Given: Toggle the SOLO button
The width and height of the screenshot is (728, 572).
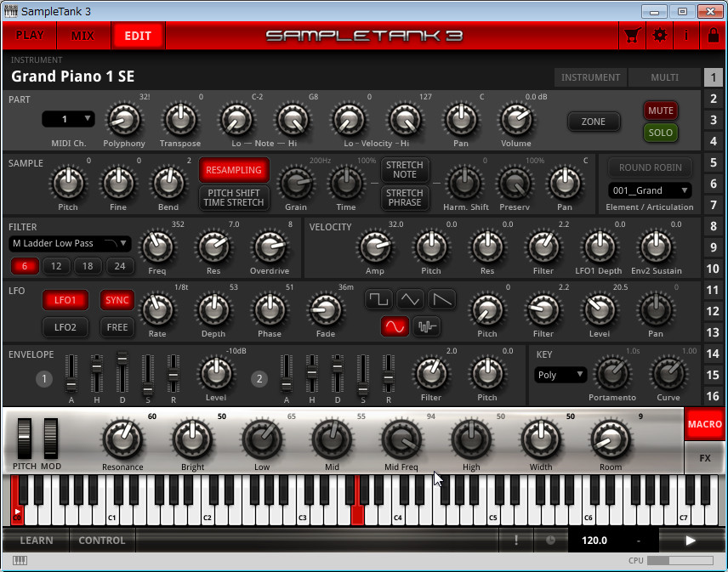Looking at the screenshot, I should [660, 133].
